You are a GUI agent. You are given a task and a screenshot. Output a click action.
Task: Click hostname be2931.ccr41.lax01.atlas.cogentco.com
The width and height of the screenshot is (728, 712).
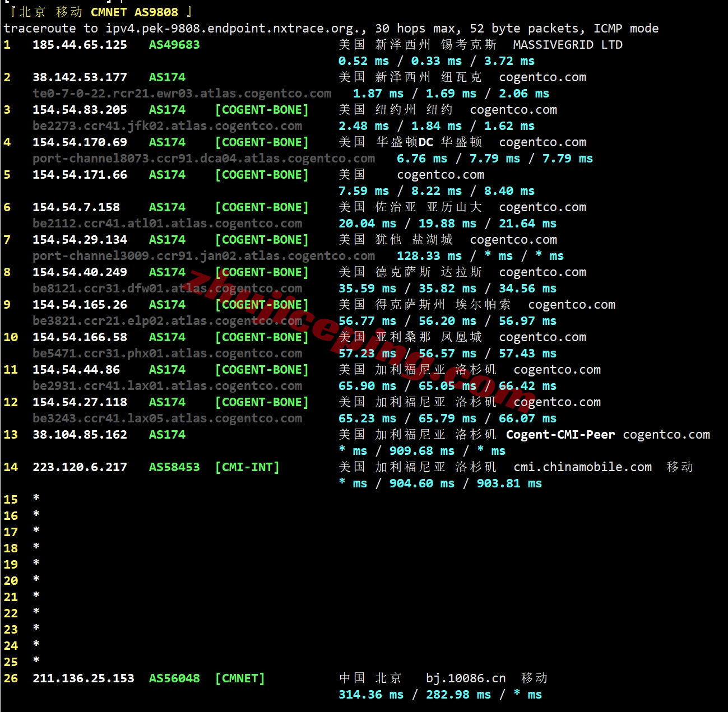pos(167,386)
